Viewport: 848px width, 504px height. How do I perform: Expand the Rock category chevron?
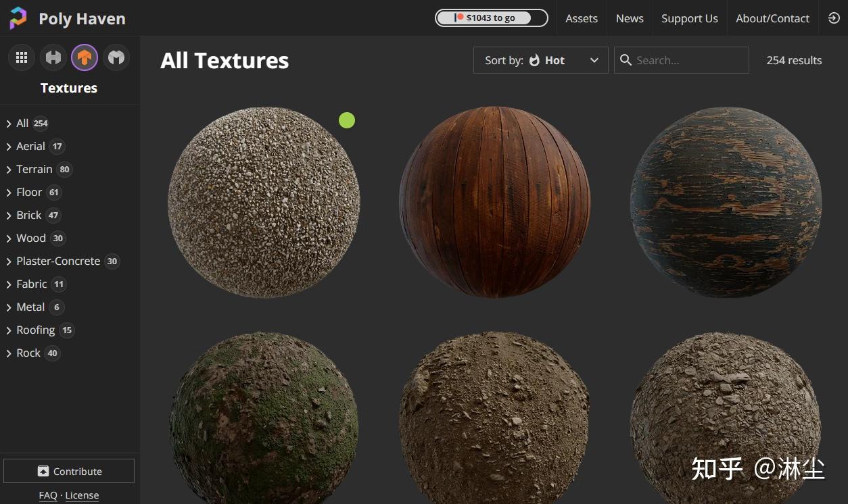(9, 353)
